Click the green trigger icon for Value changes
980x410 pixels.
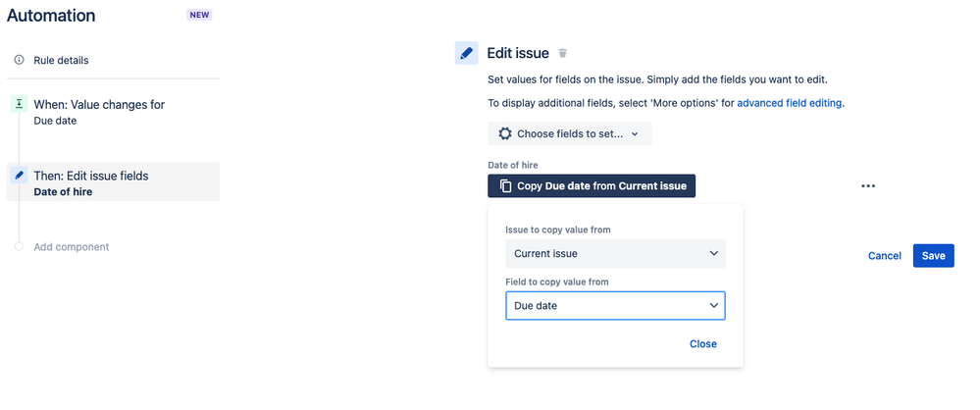[x=19, y=104]
